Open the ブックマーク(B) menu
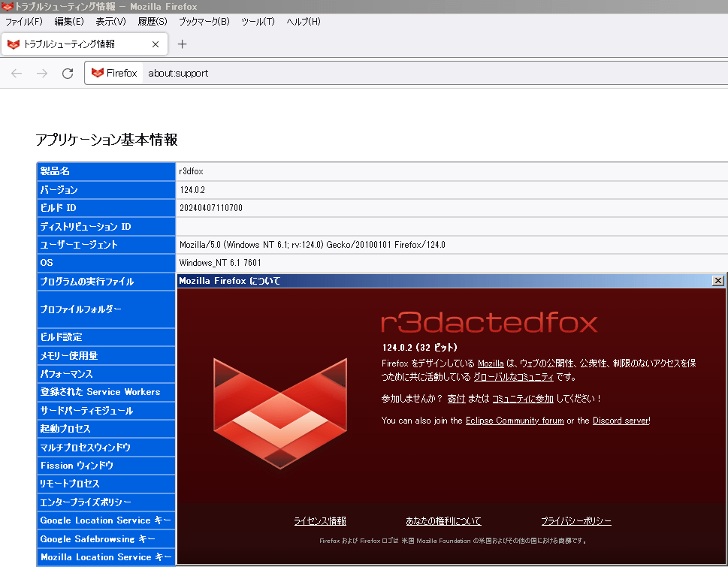Screen dimensions: 728x567 [204, 22]
